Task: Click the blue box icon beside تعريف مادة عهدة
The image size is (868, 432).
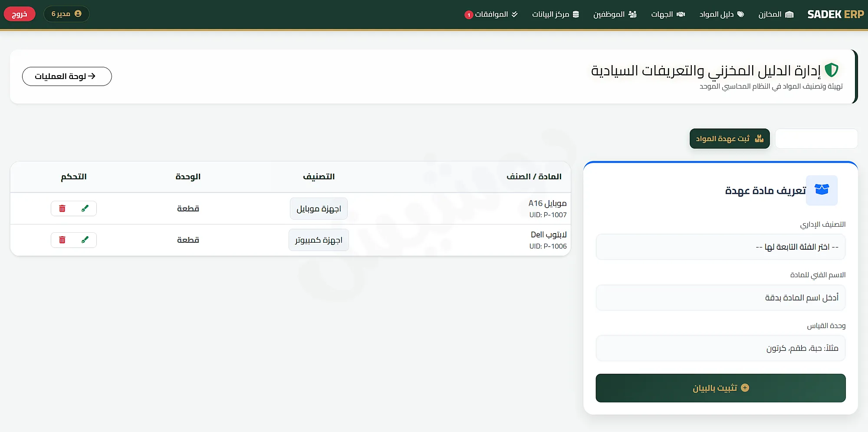Action: 822,190
